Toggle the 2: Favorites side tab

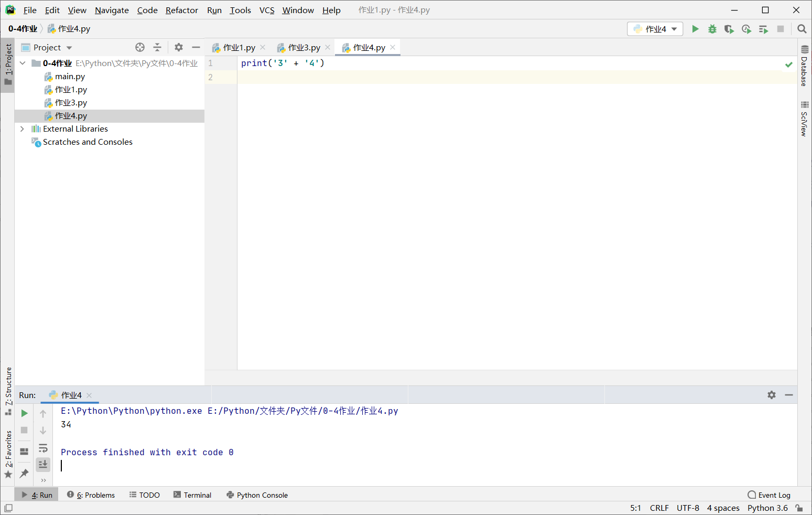8,454
